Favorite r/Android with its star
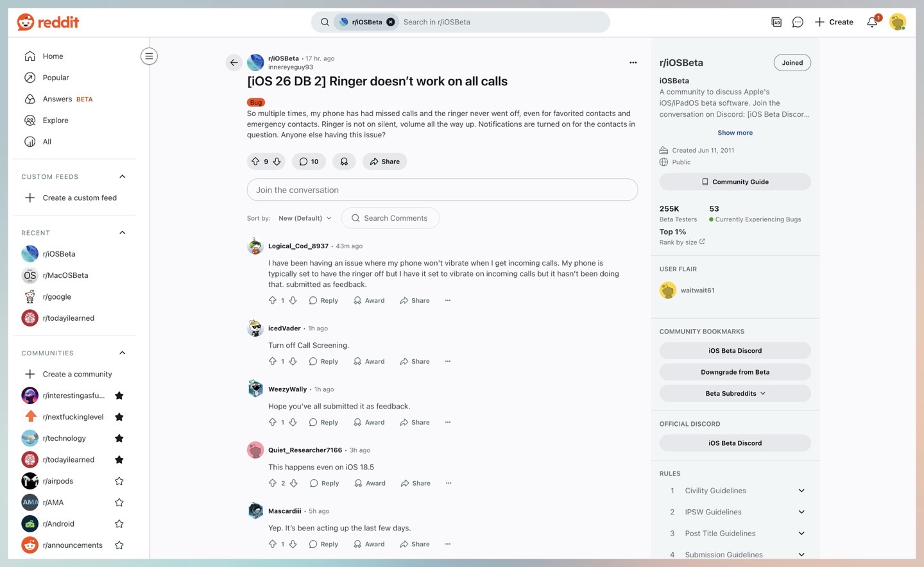Screen dimensions: 924x567 [119, 524]
